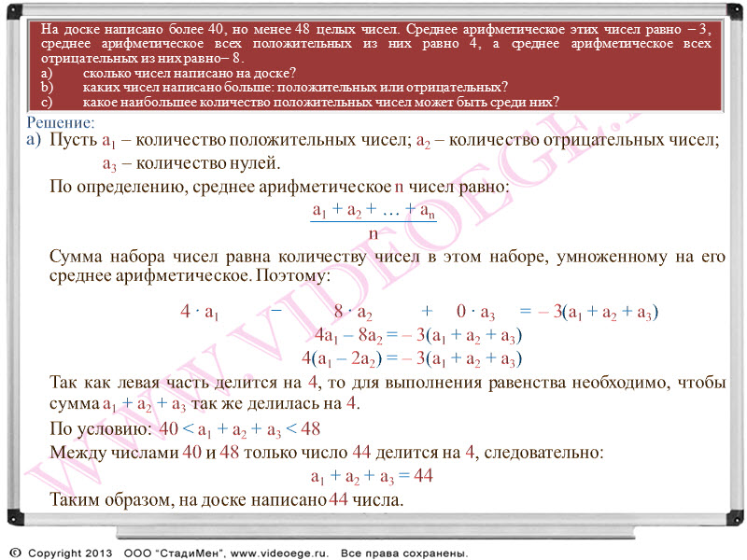Click the result "a1 + a2 + a3 = 44"
The image size is (747, 560).
372,476
